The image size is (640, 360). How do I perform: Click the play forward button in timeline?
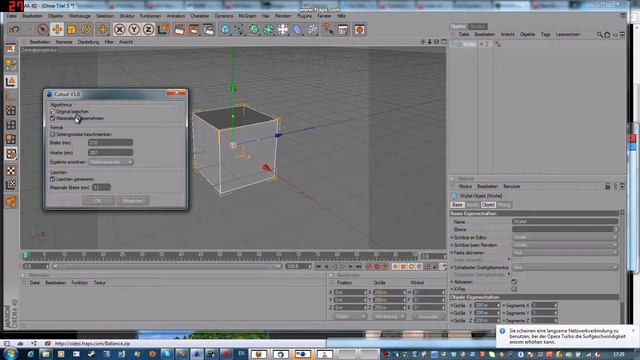coord(342,267)
